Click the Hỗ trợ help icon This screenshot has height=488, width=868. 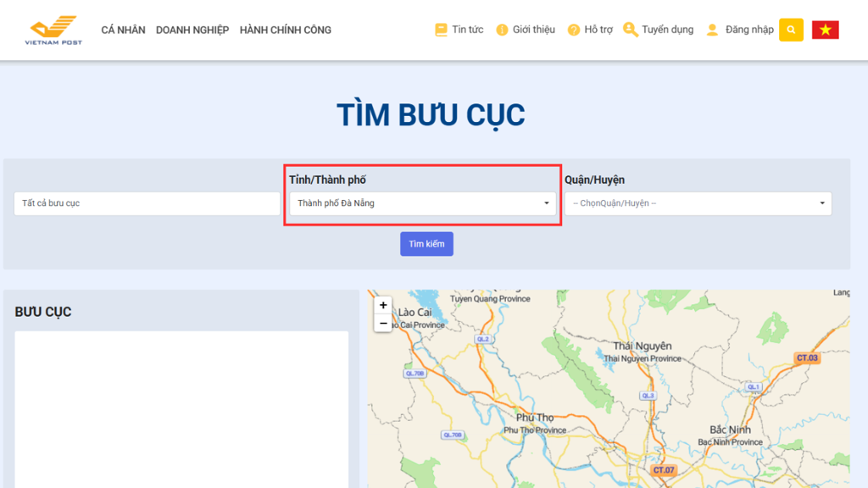pyautogui.click(x=574, y=30)
